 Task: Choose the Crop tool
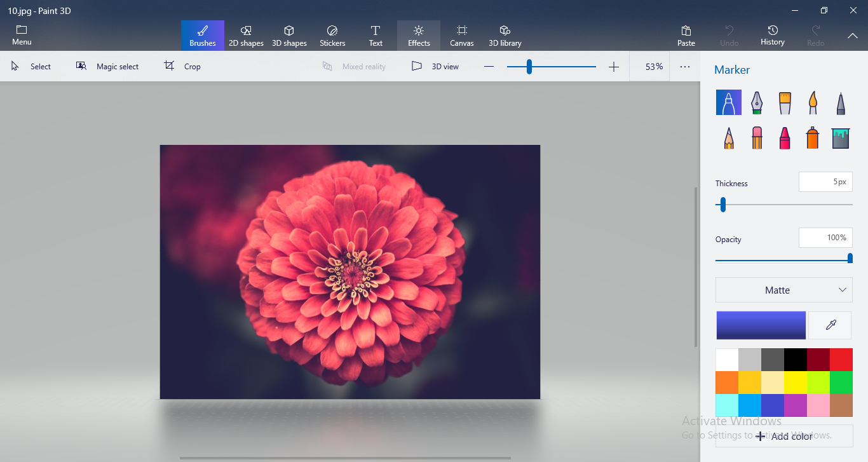tap(182, 66)
